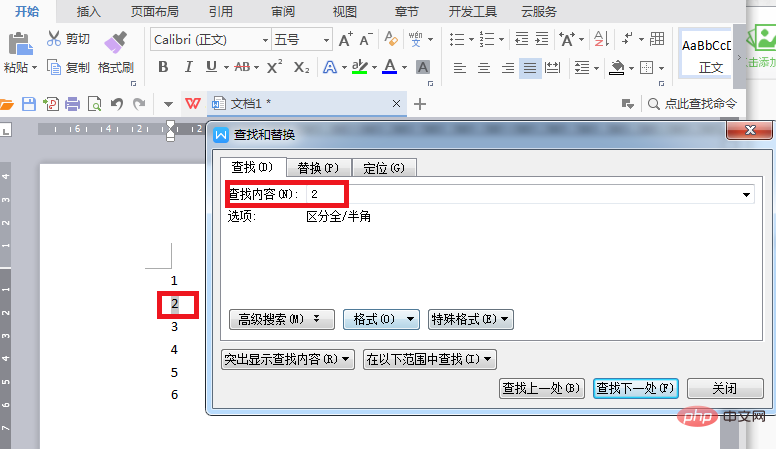The height and width of the screenshot is (449, 776).
Task: Toggle Italic text formatting
Action: [188, 67]
